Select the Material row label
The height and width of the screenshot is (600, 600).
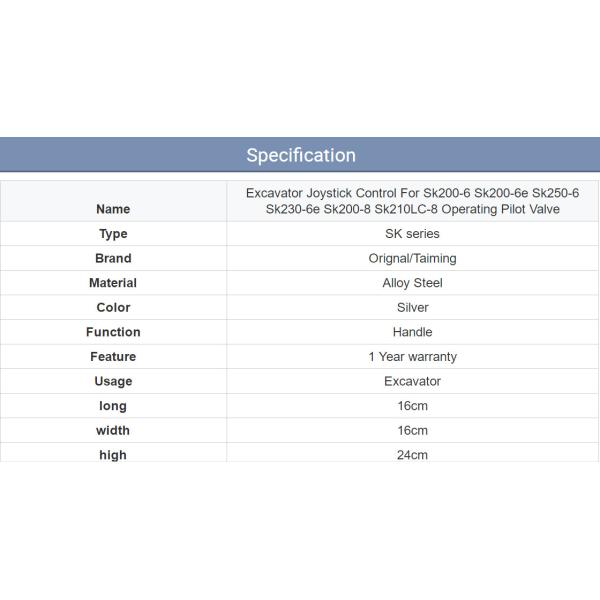pyautogui.click(x=113, y=283)
